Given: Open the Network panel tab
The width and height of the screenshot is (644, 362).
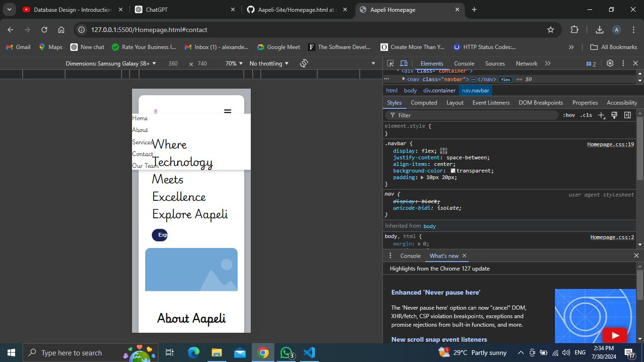Looking at the screenshot, I should [526, 64].
